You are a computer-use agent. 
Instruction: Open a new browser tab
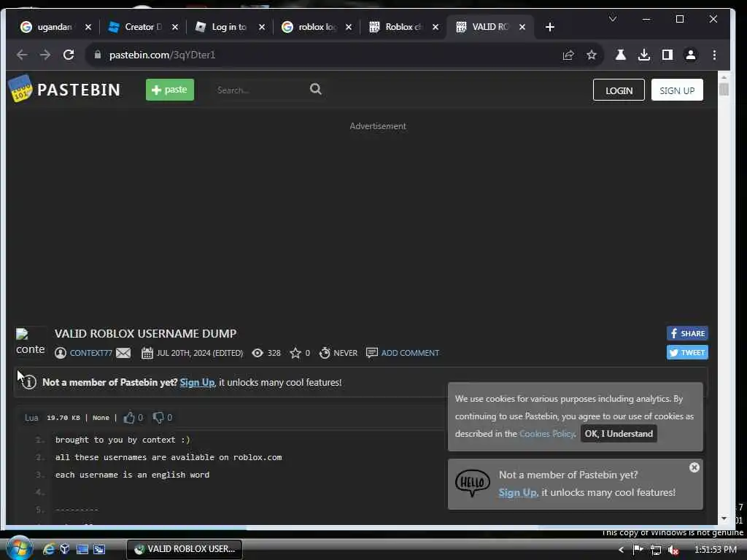550,27
